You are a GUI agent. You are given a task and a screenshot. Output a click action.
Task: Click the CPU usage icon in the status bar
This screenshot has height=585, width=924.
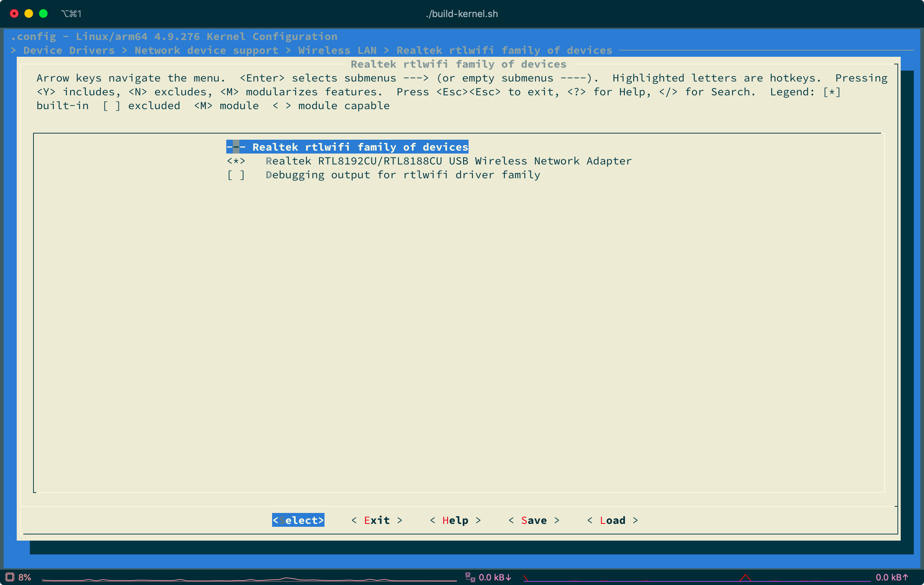[9, 577]
